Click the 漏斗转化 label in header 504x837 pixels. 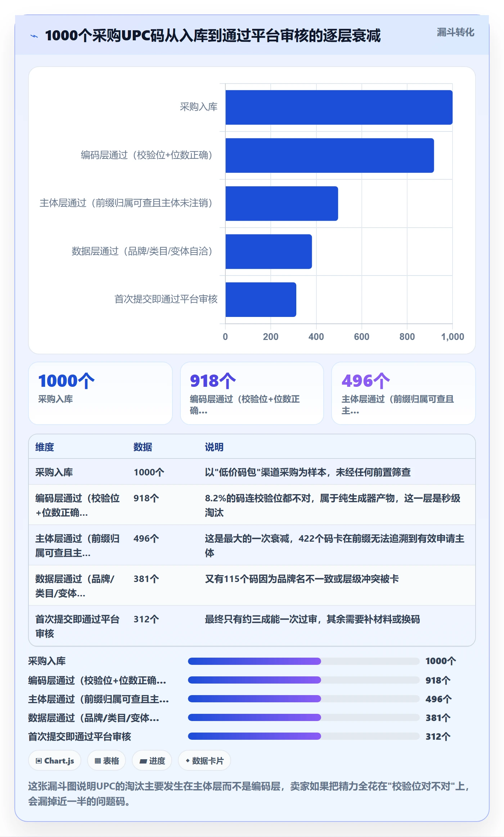click(455, 32)
